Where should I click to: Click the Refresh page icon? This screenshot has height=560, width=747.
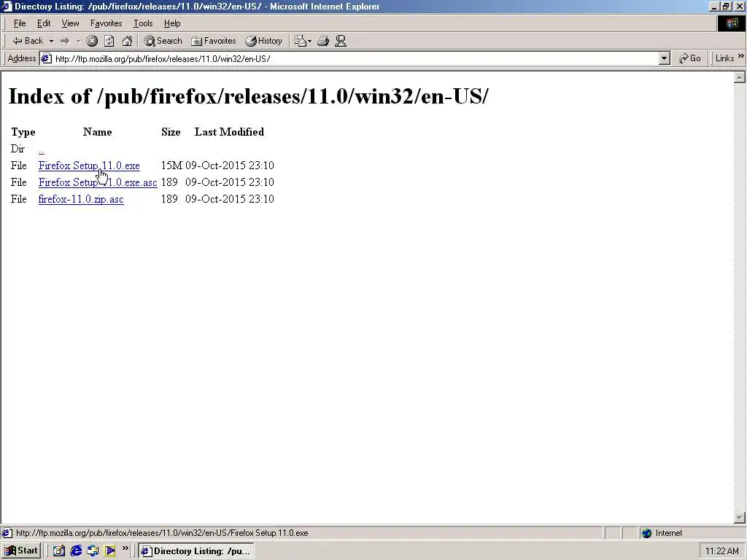[109, 41]
